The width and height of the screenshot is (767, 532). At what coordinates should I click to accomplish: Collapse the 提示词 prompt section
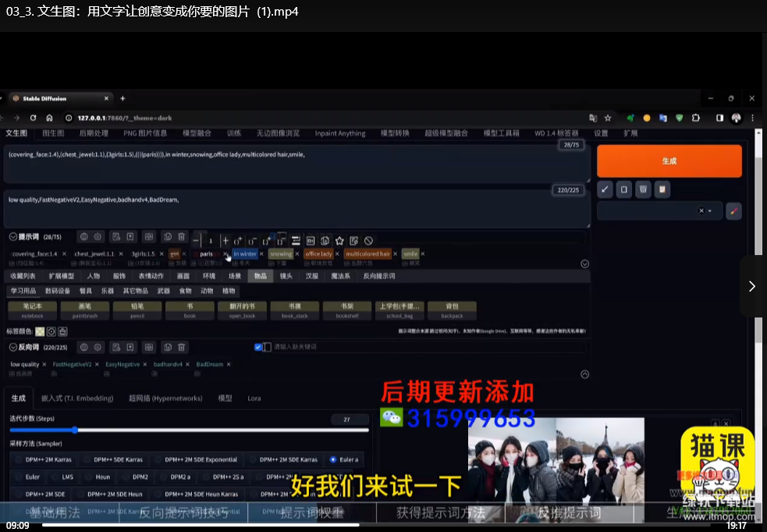point(13,236)
